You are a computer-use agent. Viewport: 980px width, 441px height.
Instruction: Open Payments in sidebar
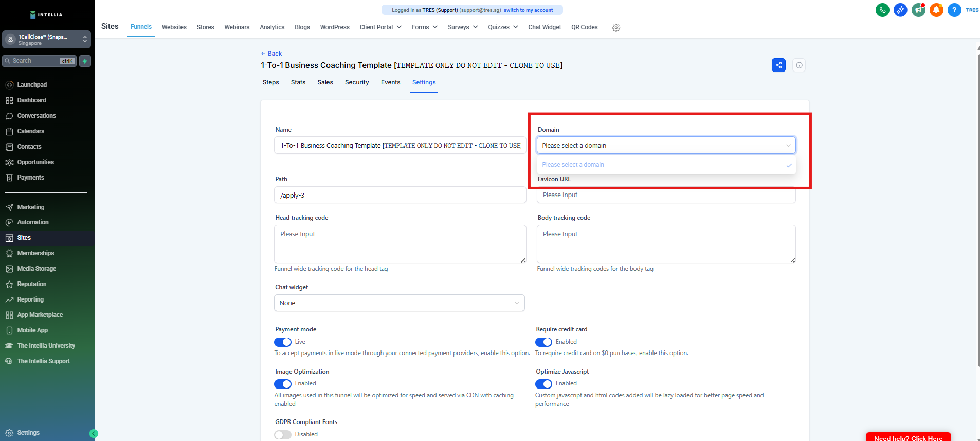[x=31, y=178]
